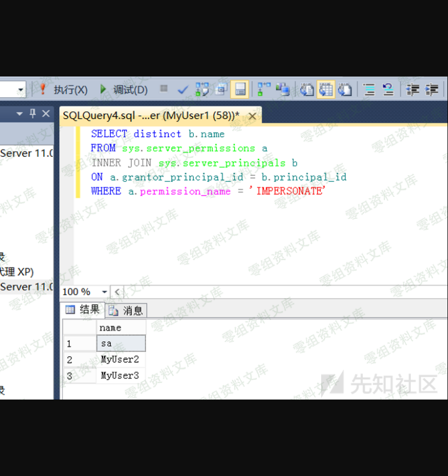
Task: Click the increase indent icon
Action: click(432, 90)
